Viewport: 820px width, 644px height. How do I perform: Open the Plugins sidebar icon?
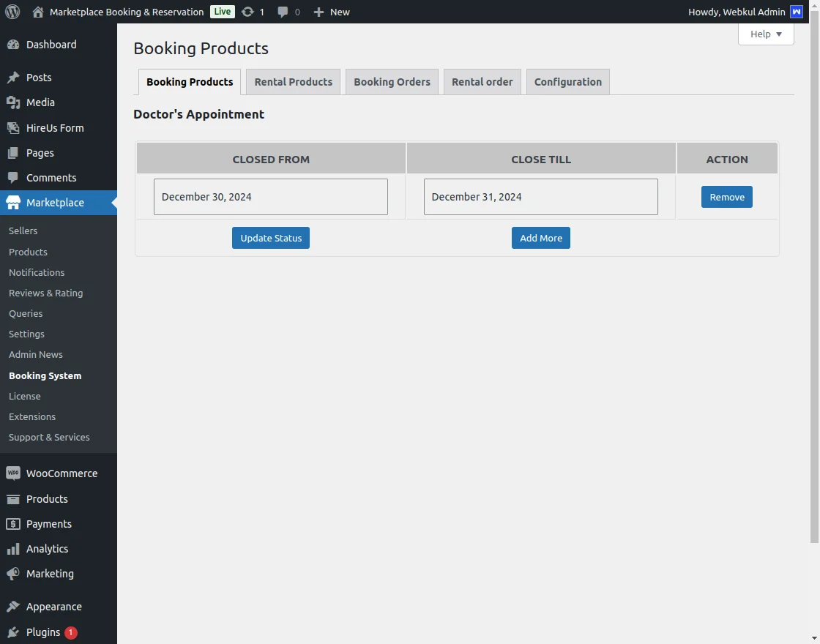tap(13, 632)
